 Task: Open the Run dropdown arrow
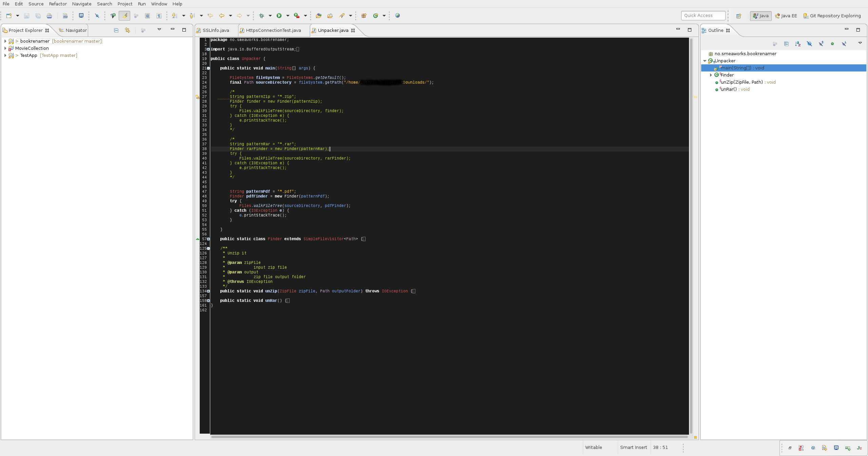point(288,16)
